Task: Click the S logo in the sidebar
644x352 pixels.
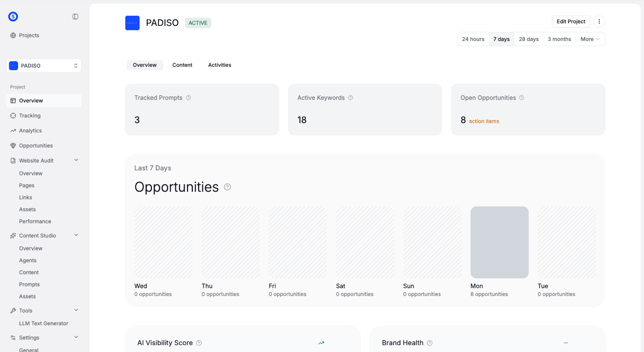Action: pos(13,16)
